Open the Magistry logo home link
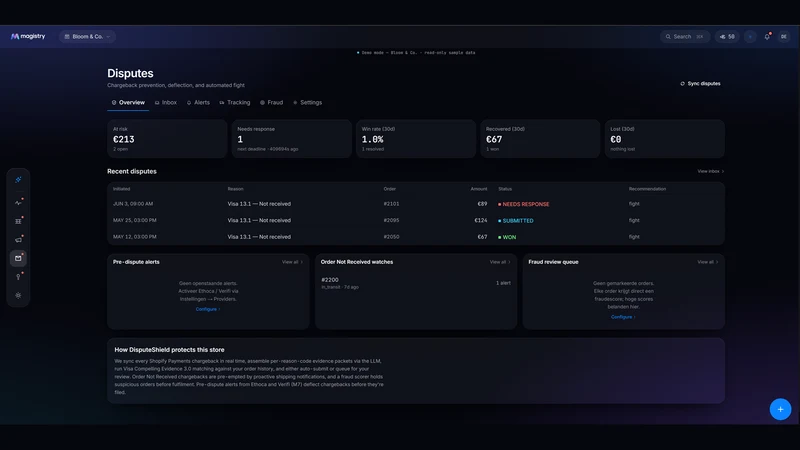800x450 pixels. 28,36
